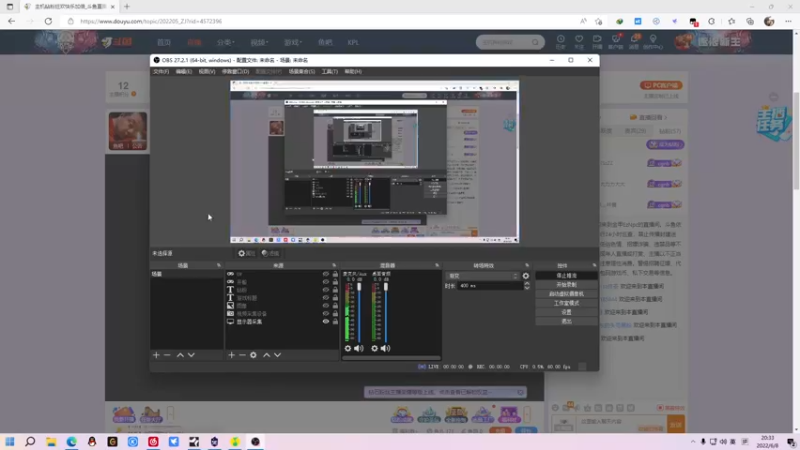800x450 pixels.
Task: Toggle eye icon of the first source row
Action: coord(326,274)
